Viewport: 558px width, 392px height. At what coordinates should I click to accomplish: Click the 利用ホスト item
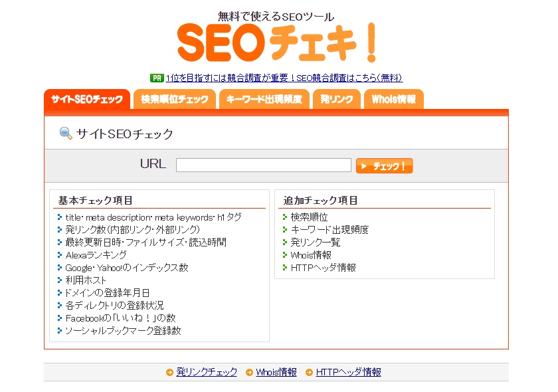[x=86, y=280]
